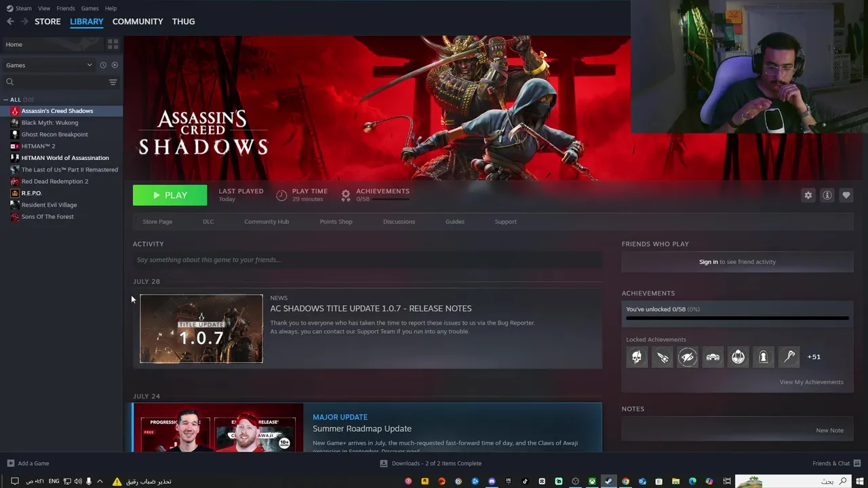Image resolution: width=868 pixels, height=488 pixels.
Task: Open the Community Hub link
Action: [267, 222]
